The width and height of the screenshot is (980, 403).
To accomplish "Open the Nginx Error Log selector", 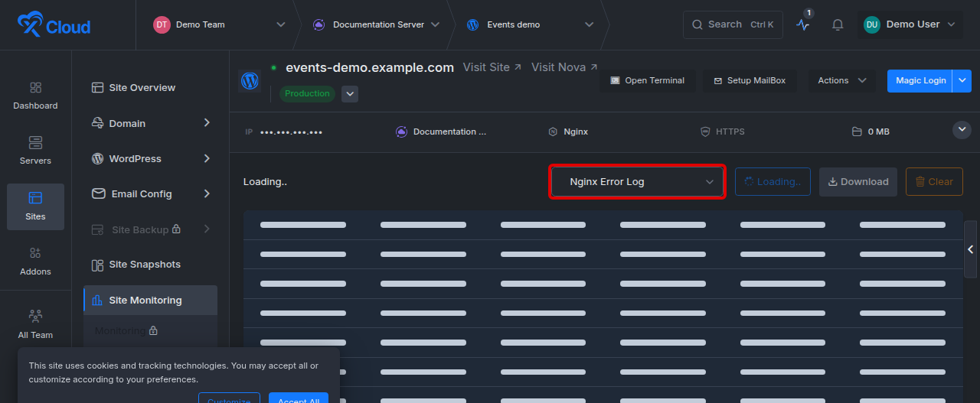I will (x=637, y=182).
